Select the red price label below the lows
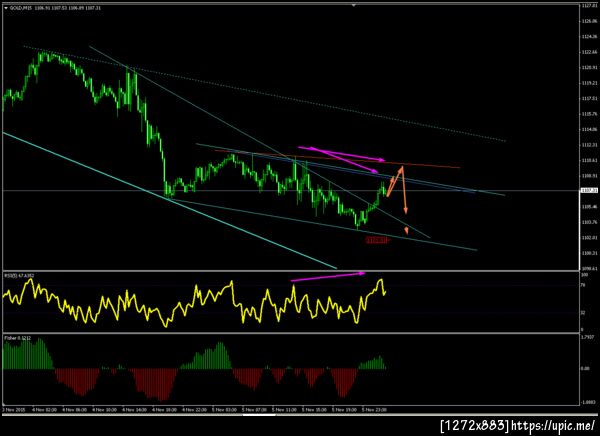The image size is (600, 436). point(378,240)
